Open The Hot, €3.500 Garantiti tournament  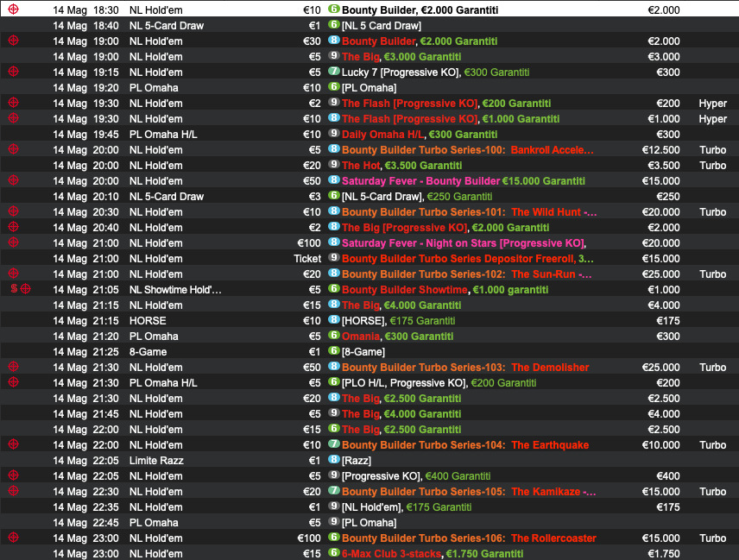click(402, 166)
